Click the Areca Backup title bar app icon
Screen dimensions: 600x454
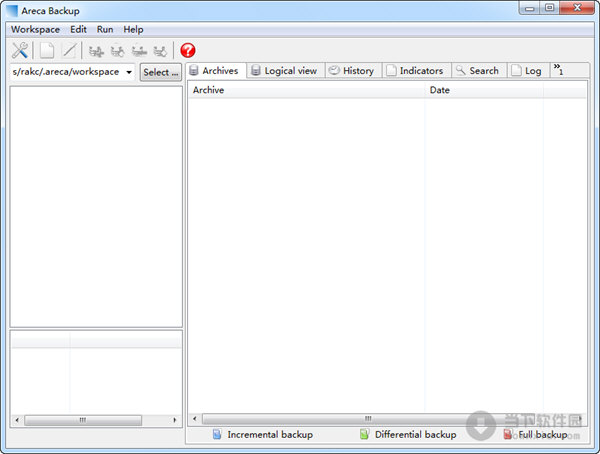[12, 11]
